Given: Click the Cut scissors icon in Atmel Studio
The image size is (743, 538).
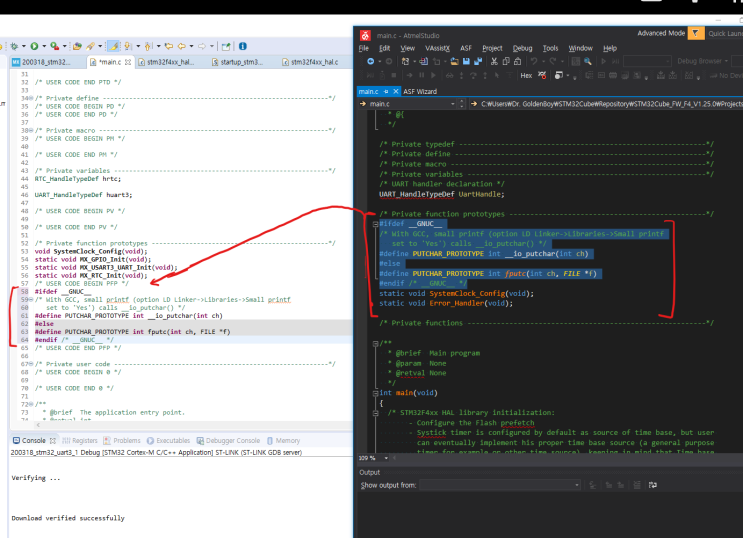Looking at the screenshot, I should 494,61.
